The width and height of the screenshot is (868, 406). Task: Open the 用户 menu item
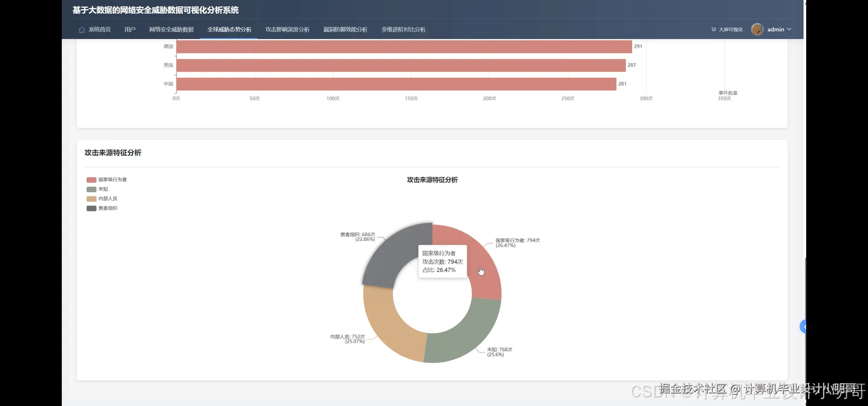130,30
